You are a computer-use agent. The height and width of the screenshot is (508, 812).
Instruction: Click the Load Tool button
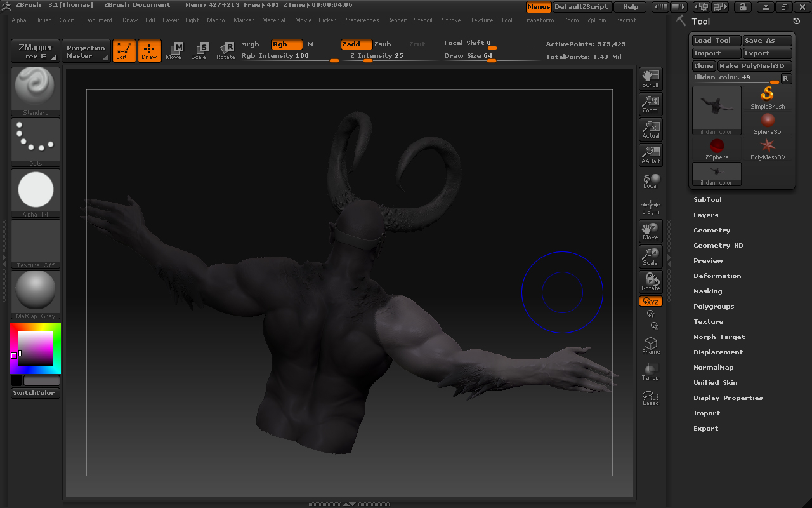point(715,40)
